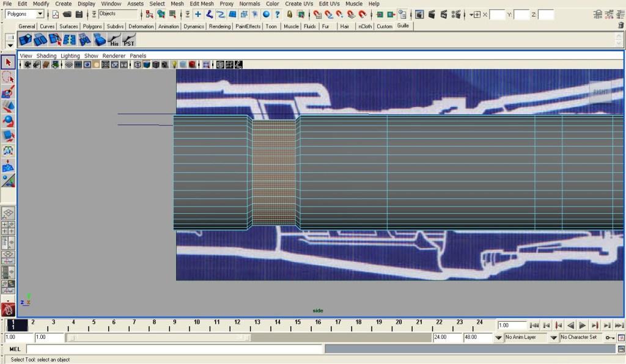This screenshot has width=626, height=364.
Task: Open the Polygons menu set dropdown
Action: pyautogui.click(x=40, y=14)
